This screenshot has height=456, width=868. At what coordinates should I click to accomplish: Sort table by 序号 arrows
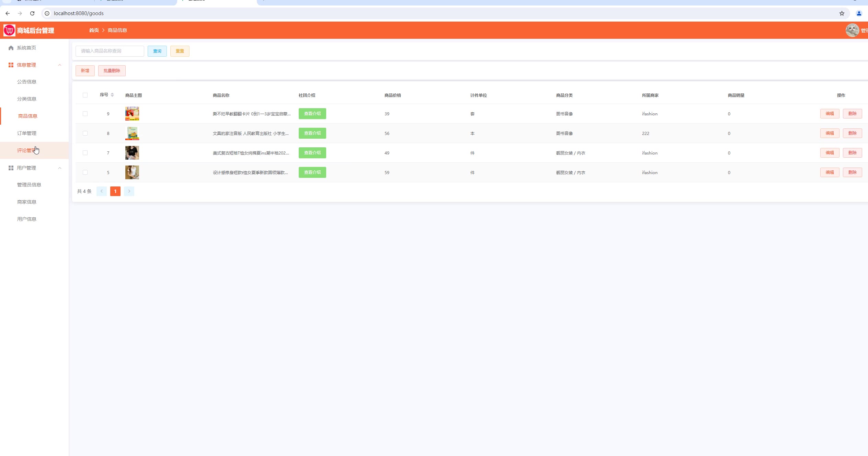[x=112, y=95]
